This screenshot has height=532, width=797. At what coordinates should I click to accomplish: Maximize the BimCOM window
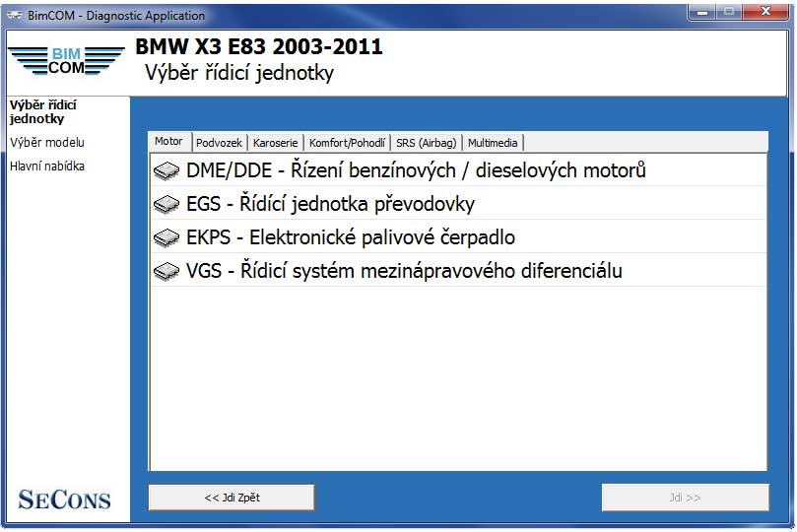[729, 12]
